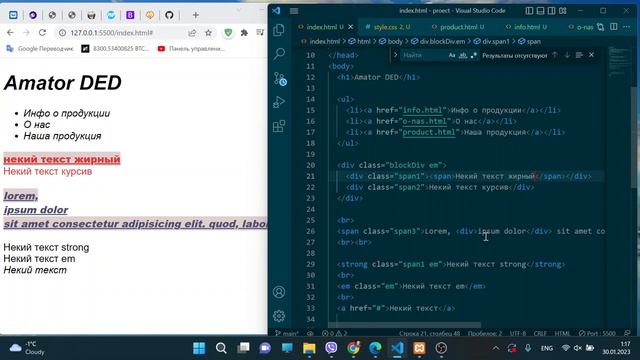Viewport: 640px width, 360px height.
Task: Close the index.html editor tab
Action: [351, 27]
